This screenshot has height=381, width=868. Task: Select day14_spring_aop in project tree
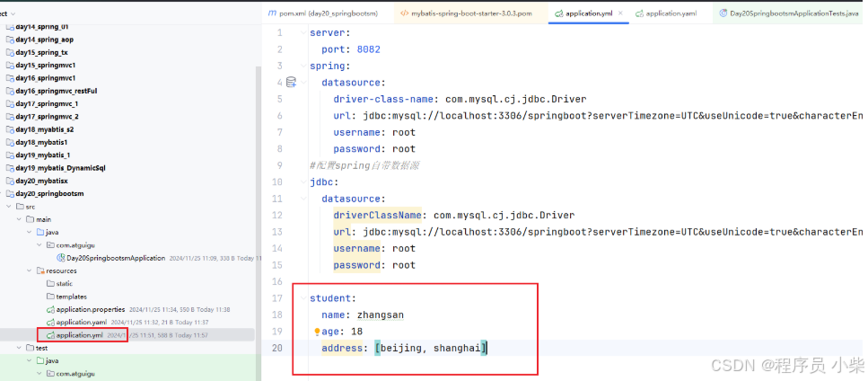[45, 40]
